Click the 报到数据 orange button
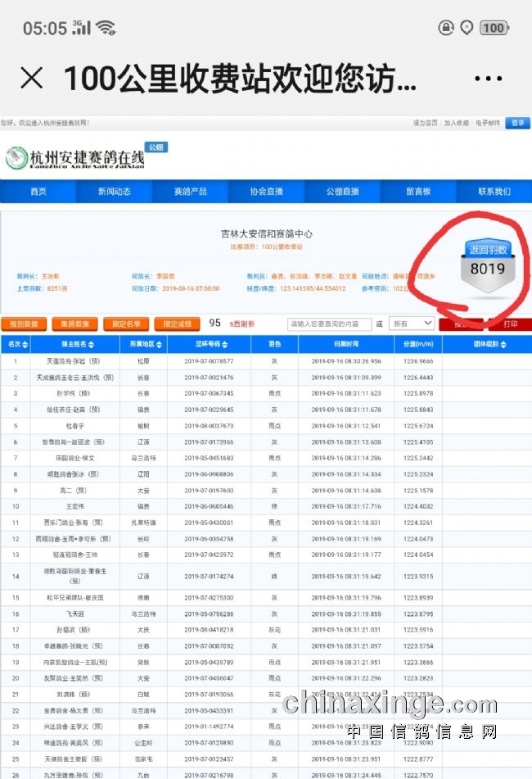 (x=25, y=324)
